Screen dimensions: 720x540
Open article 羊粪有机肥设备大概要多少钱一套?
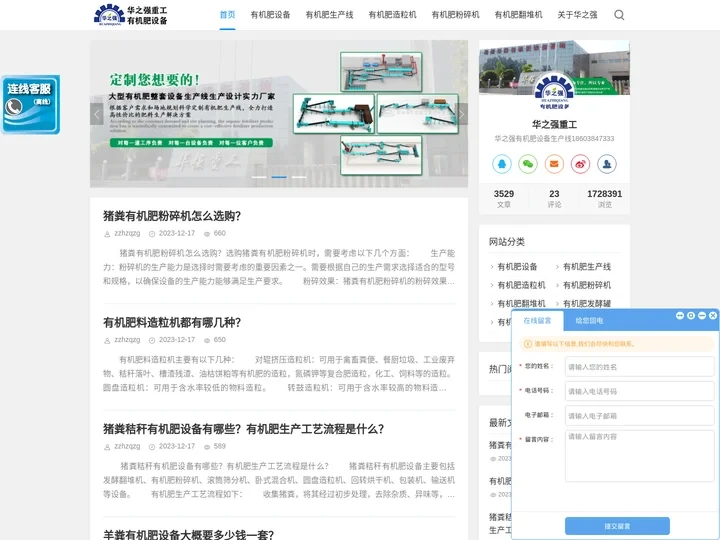(188, 535)
